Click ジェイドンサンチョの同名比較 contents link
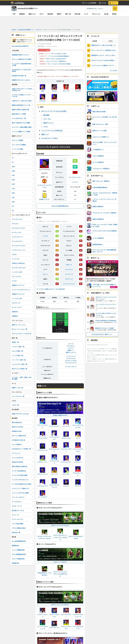The image size is (129, 644). tap(52, 131)
